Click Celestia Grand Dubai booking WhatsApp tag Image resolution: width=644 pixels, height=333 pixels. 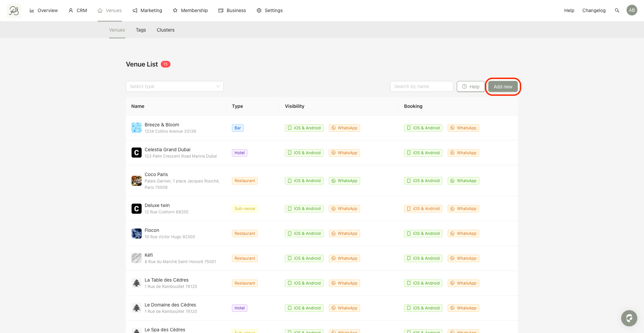click(x=463, y=153)
